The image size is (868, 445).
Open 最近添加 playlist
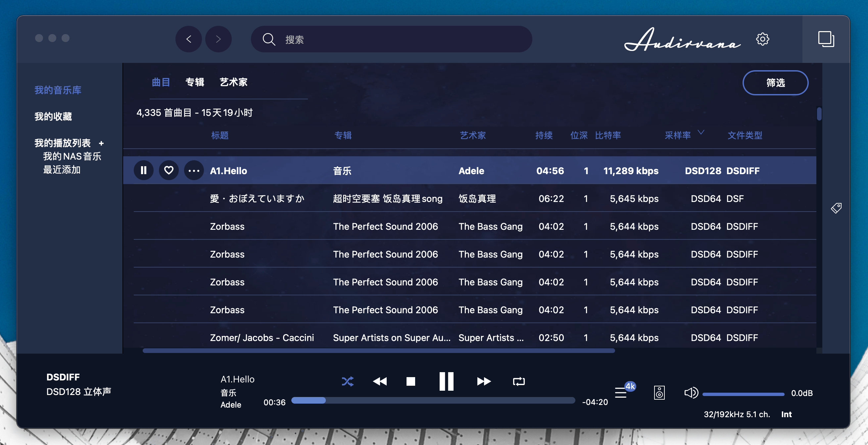tap(62, 170)
